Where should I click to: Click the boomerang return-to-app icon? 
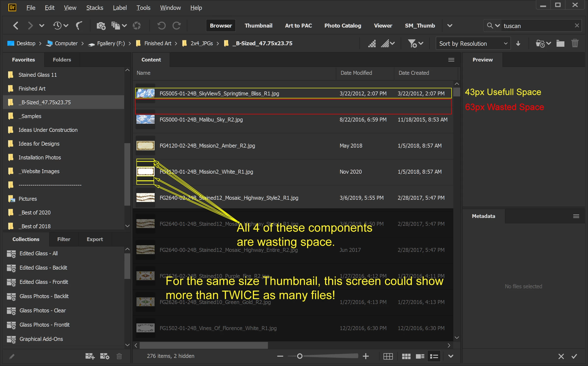(79, 26)
